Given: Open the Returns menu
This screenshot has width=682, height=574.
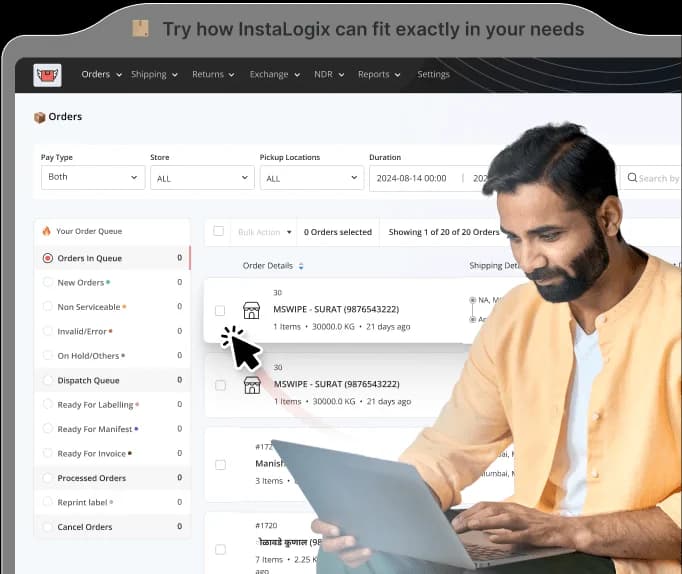Looking at the screenshot, I should pos(213,74).
